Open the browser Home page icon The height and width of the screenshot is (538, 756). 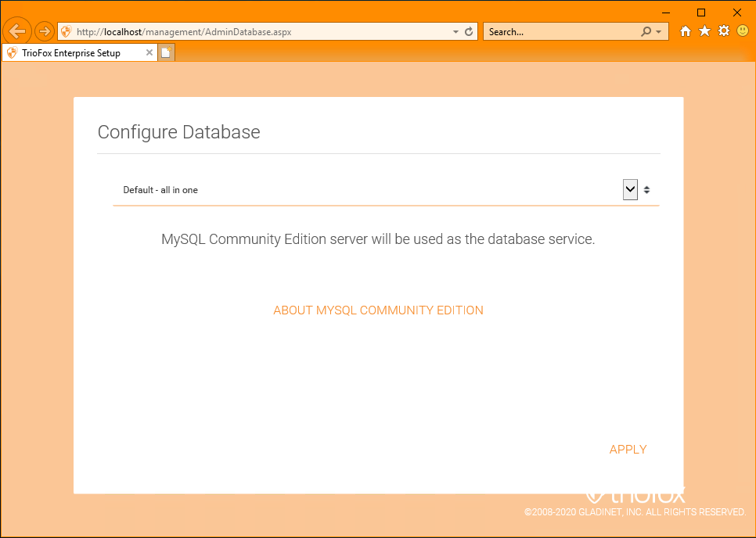[x=685, y=31]
